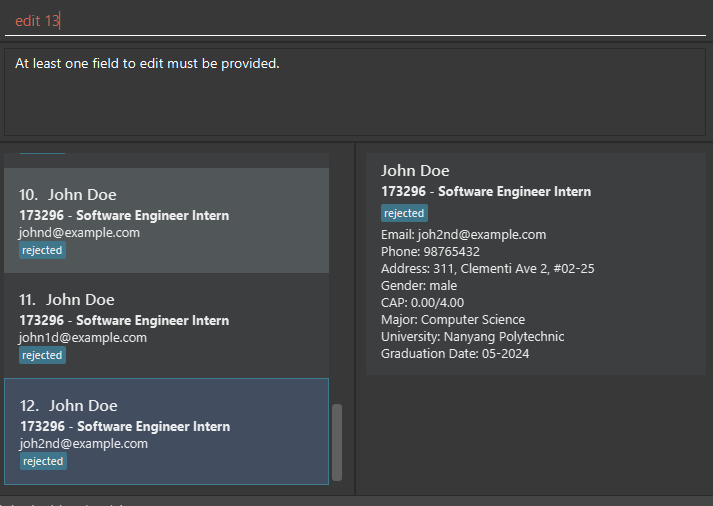Screen dimensions: 713x506
Task: Click the error message result box
Action: pos(356,91)
